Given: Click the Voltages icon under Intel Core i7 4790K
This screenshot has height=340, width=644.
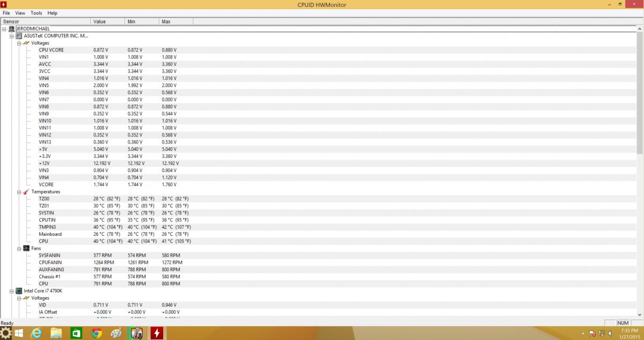Looking at the screenshot, I should [x=26, y=298].
